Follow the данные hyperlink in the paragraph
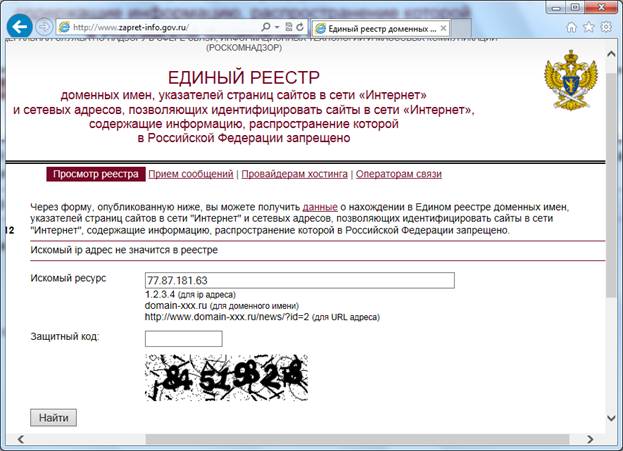 point(320,207)
